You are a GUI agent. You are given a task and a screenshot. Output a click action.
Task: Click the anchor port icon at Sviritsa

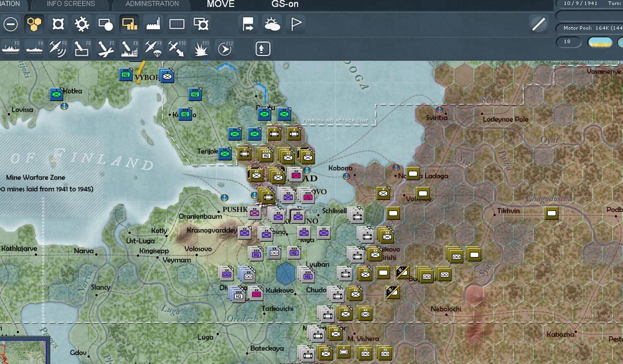(439, 109)
